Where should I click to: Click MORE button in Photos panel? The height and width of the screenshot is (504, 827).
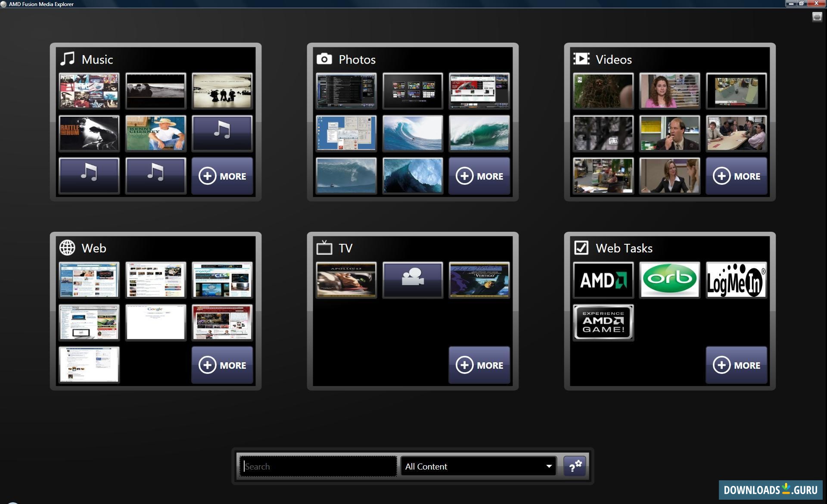click(x=479, y=176)
